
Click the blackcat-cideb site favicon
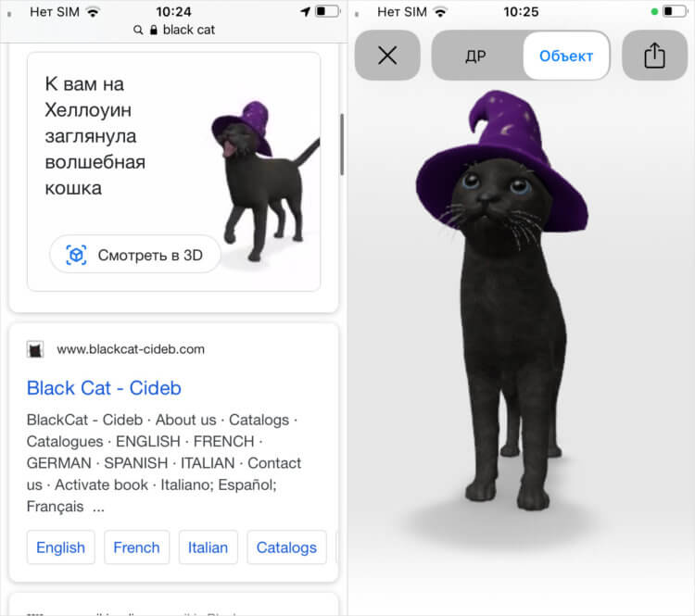point(35,349)
